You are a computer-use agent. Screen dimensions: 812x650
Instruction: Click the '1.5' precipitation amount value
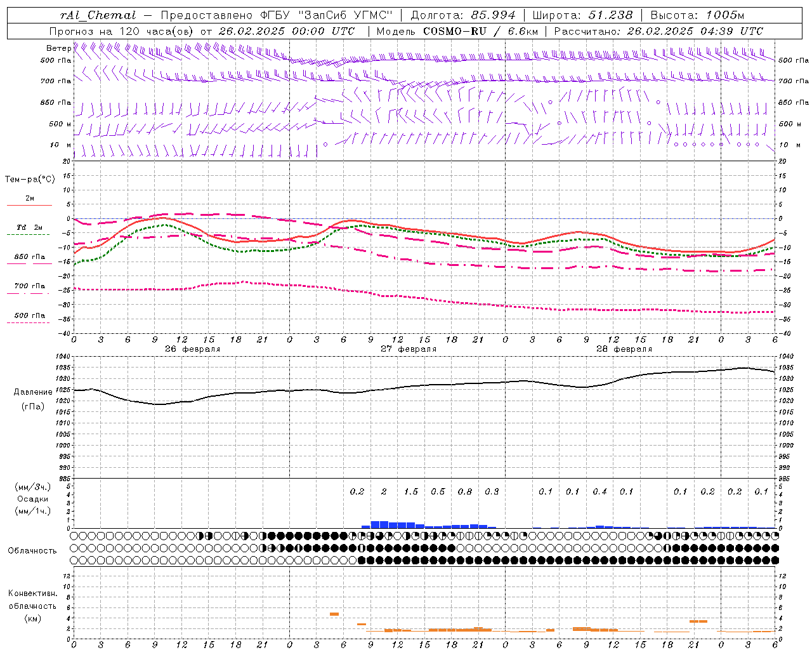click(411, 491)
